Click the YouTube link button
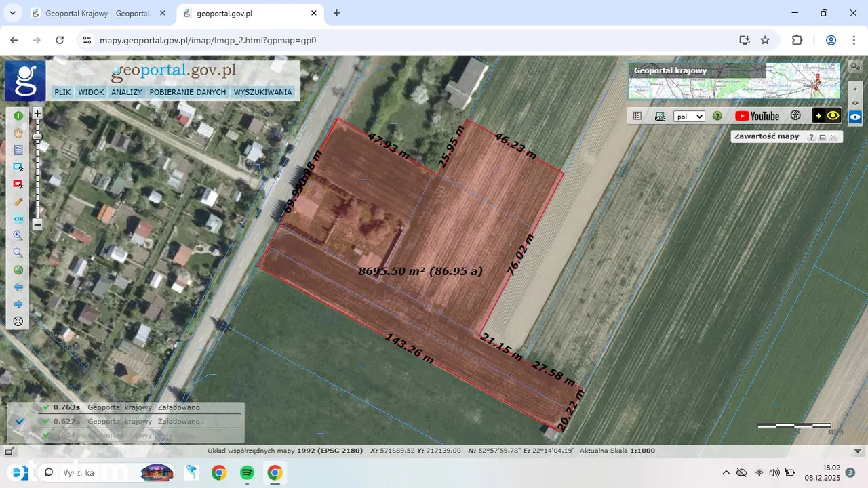Image resolution: width=868 pixels, height=488 pixels. (757, 116)
